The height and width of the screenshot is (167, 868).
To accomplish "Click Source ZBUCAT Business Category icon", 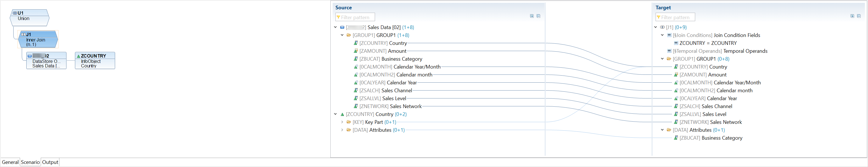I will pyautogui.click(x=356, y=59).
